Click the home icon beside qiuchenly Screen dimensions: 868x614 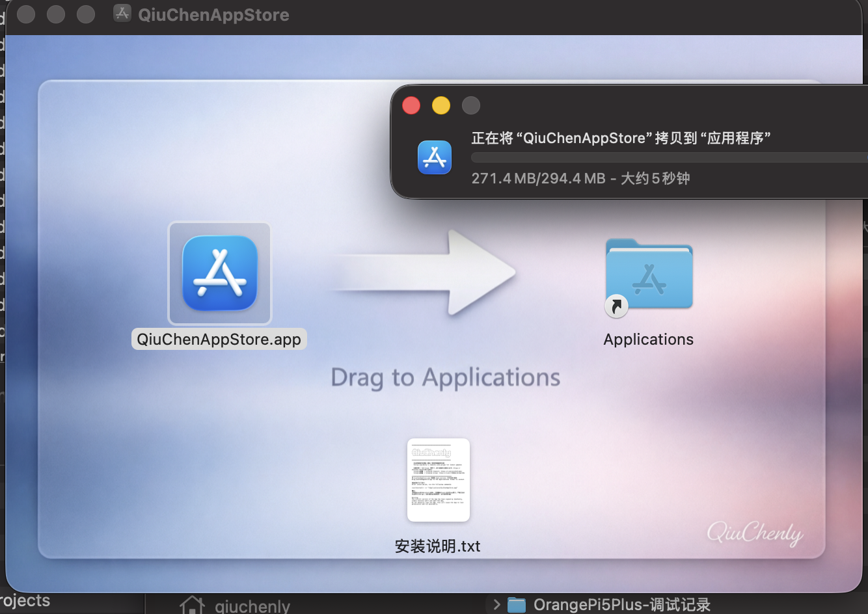click(x=192, y=606)
